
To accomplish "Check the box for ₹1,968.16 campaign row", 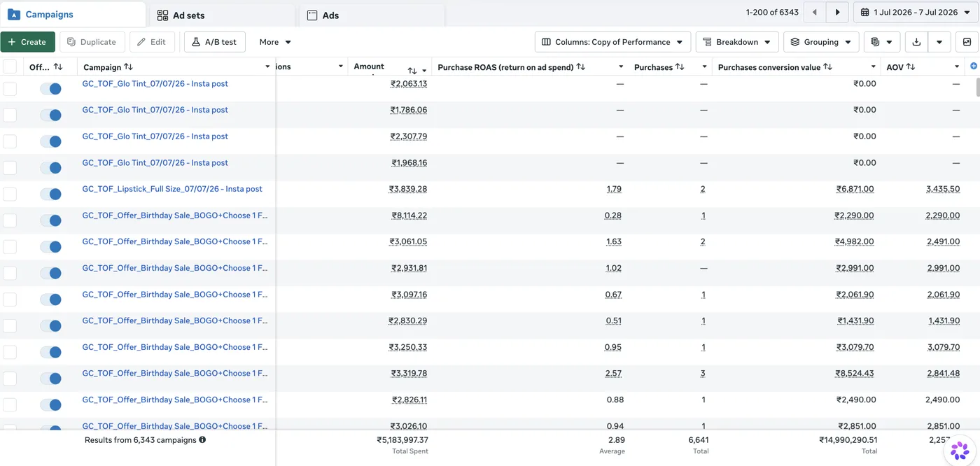I will 10,168.
